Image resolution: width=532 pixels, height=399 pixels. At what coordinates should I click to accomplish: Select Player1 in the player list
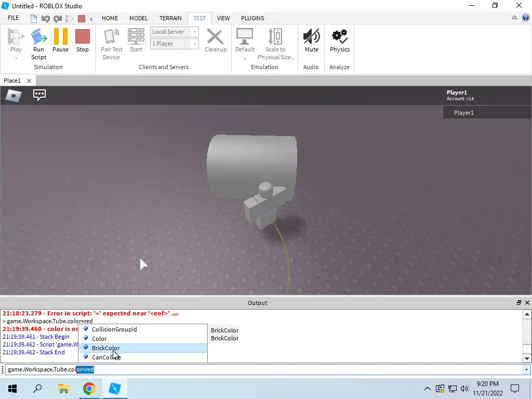[x=487, y=113]
